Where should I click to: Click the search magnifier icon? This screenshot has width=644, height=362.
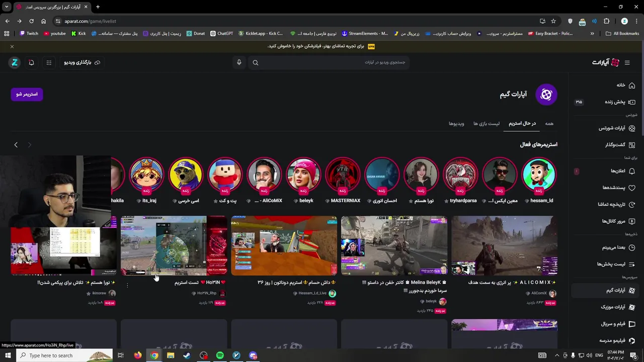click(255, 62)
